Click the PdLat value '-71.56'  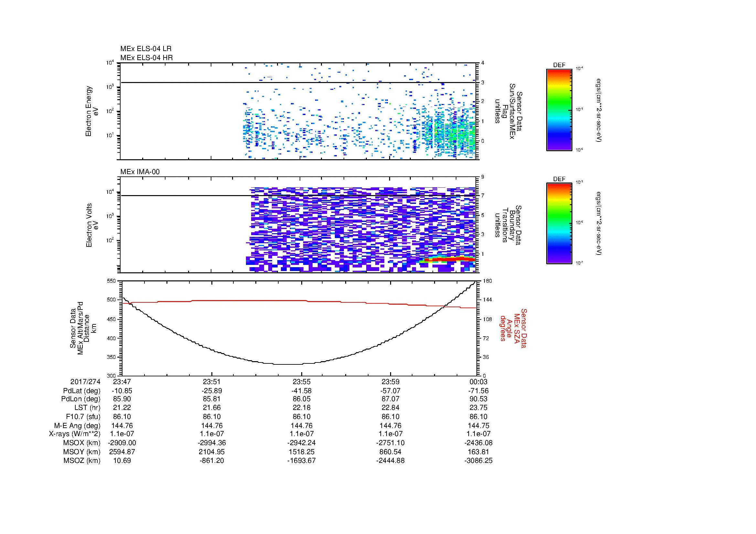click(478, 391)
